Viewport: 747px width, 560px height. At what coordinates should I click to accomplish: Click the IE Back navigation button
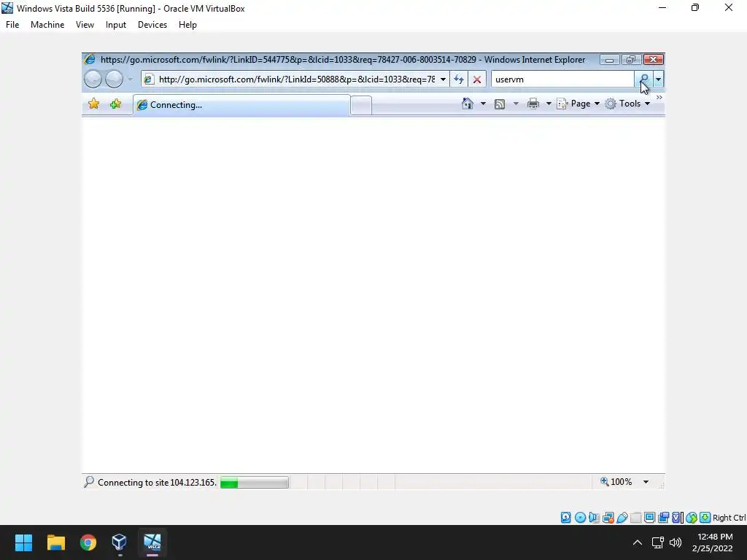pos(93,79)
